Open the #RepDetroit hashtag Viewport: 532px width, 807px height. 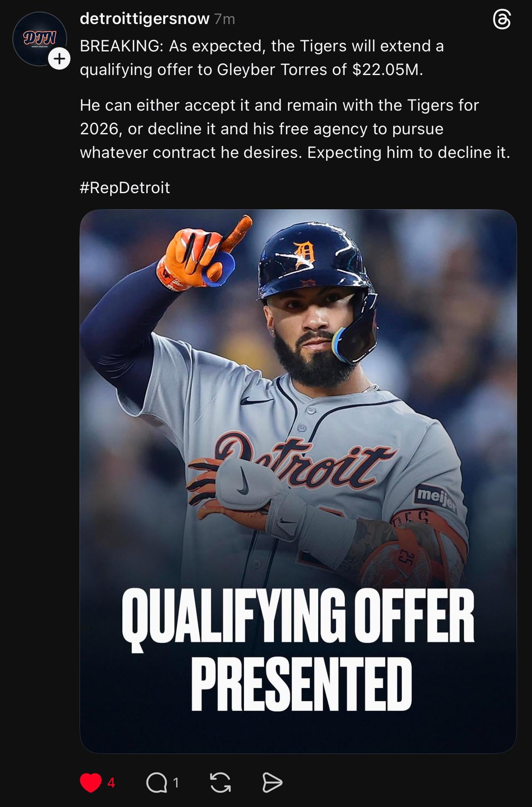[x=125, y=188]
